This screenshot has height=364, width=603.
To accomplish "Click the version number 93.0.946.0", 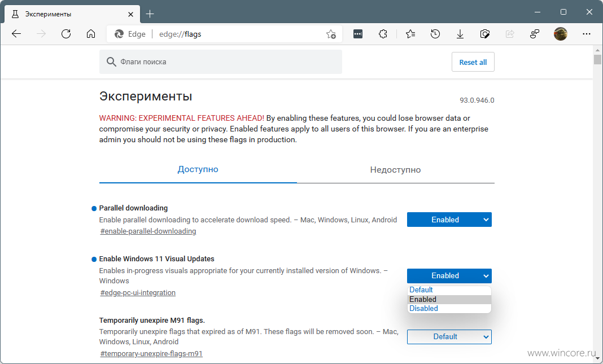I will 477,100.
